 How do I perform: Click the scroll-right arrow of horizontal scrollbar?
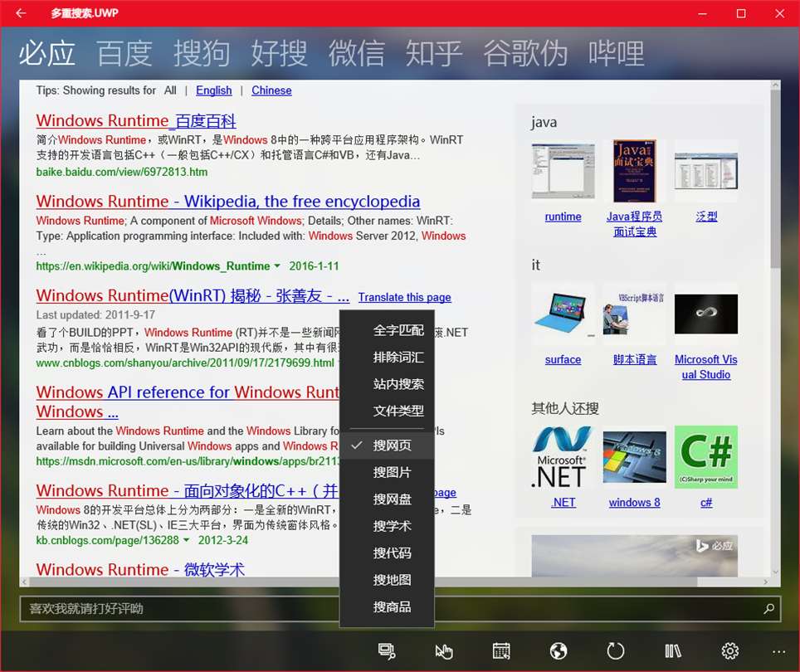pyautogui.click(x=765, y=582)
